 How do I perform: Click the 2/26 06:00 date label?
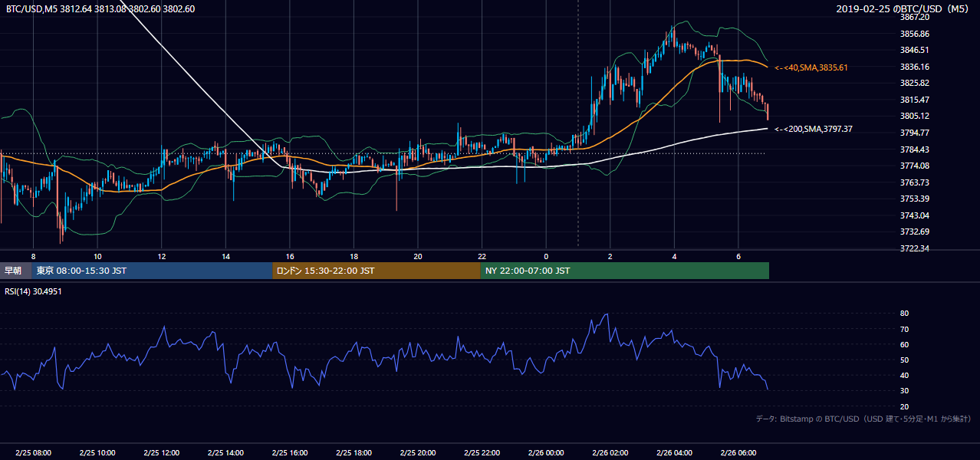738,453
